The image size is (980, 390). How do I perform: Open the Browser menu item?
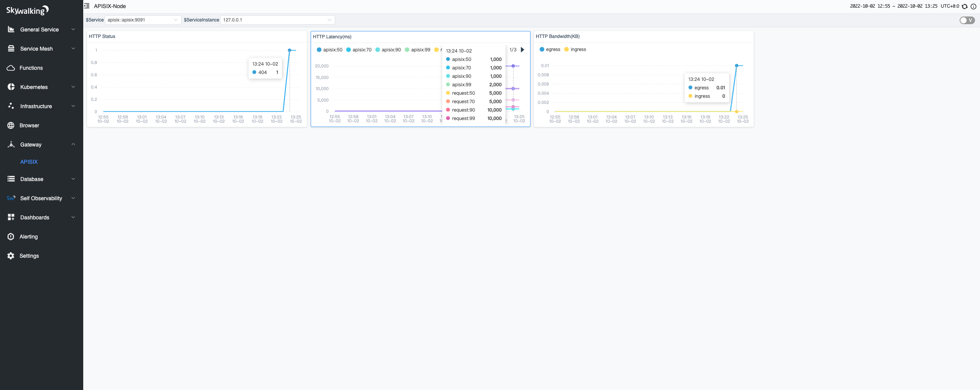click(x=30, y=125)
